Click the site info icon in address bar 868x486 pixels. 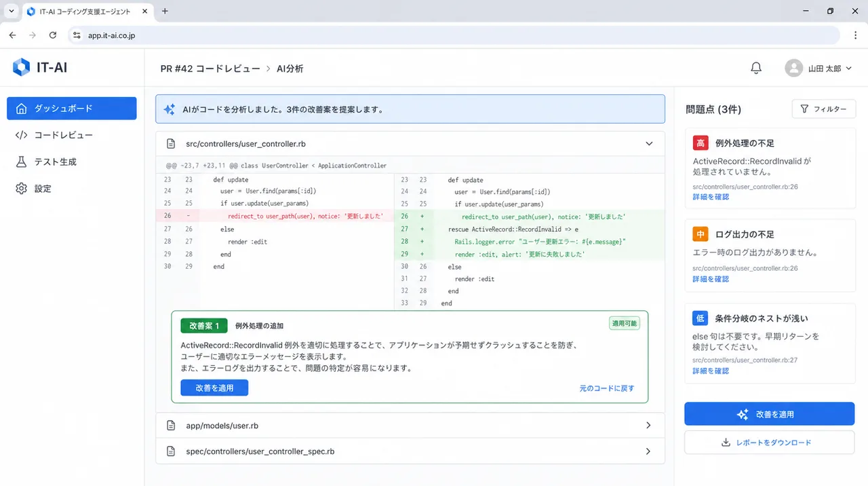(x=77, y=35)
